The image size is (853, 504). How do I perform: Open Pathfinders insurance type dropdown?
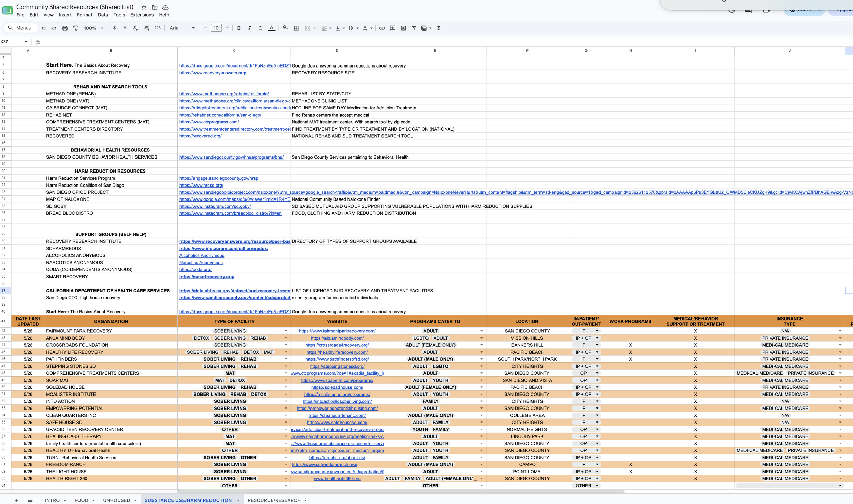tap(840, 359)
